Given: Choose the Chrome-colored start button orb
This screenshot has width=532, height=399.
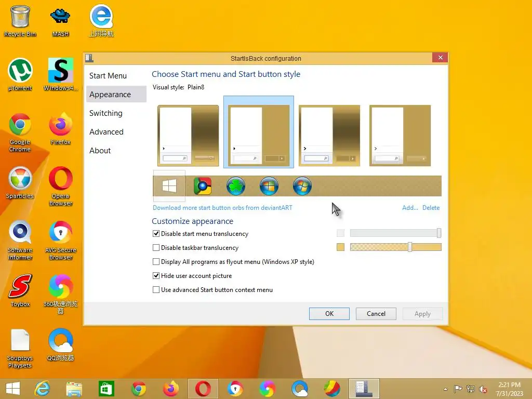Looking at the screenshot, I should tap(203, 186).
